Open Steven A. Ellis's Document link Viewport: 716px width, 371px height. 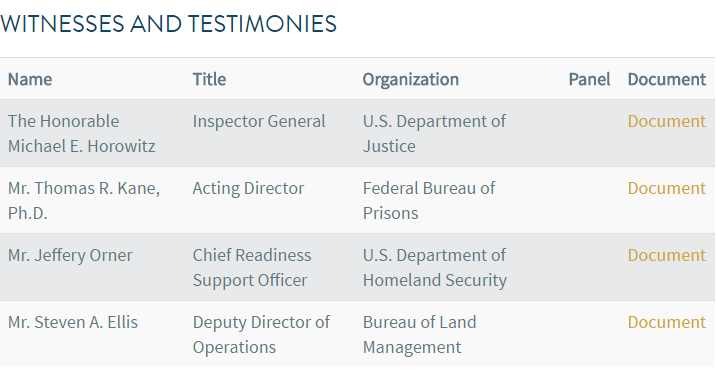666,322
